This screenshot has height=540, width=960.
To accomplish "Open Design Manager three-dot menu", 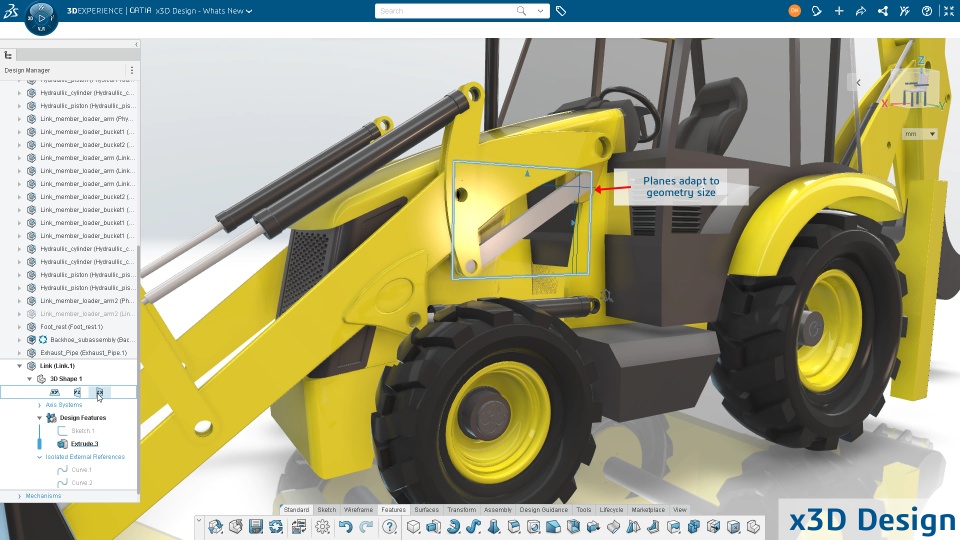I will [132, 70].
